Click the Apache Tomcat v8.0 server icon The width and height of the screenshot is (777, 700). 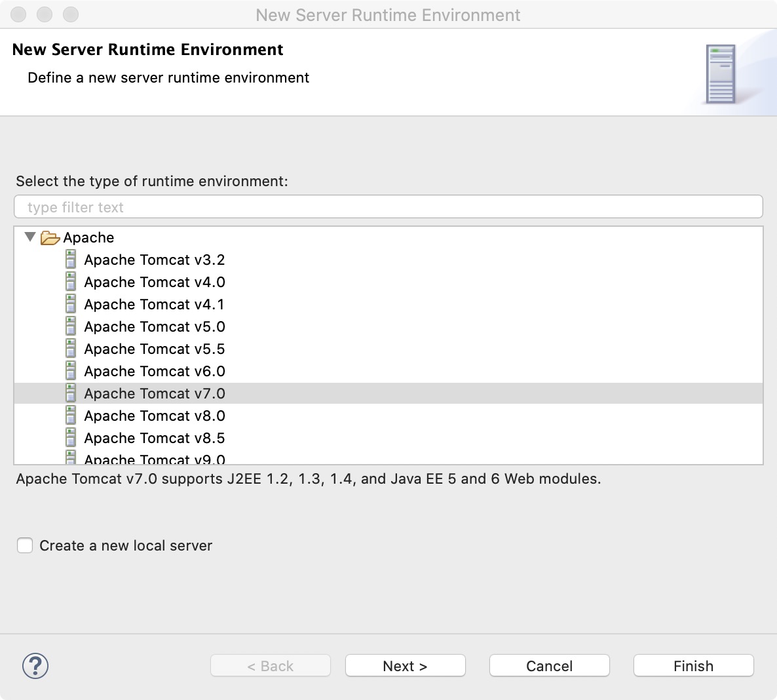(x=71, y=416)
